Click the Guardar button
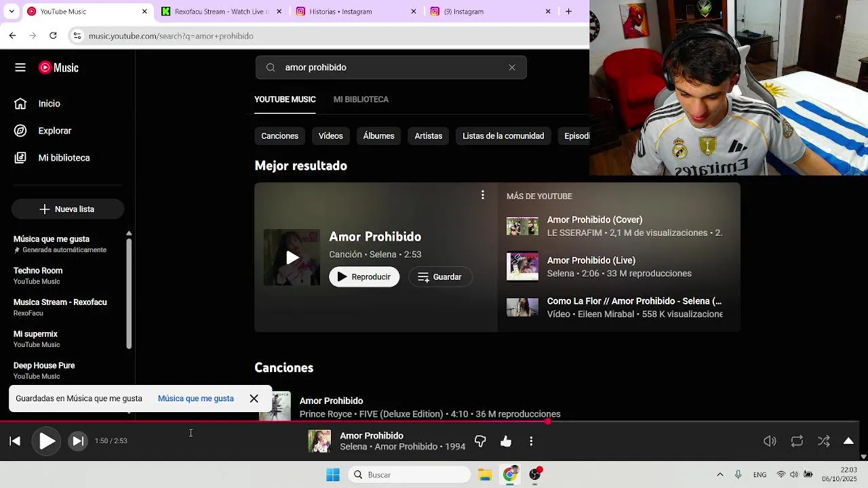This screenshot has height=488, width=868. click(x=440, y=277)
